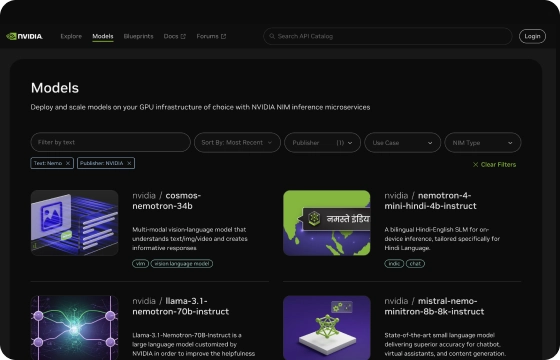Screen dimensions: 560x360
Task: Open Forums external link
Action: 211,36
